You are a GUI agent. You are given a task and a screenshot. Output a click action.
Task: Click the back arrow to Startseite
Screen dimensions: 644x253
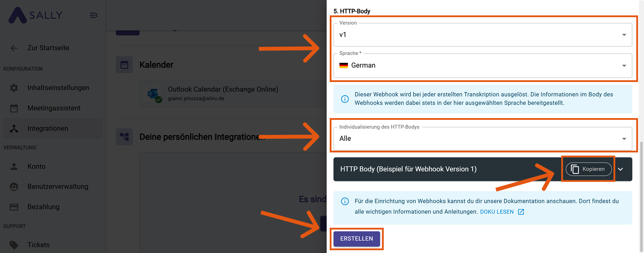click(14, 48)
